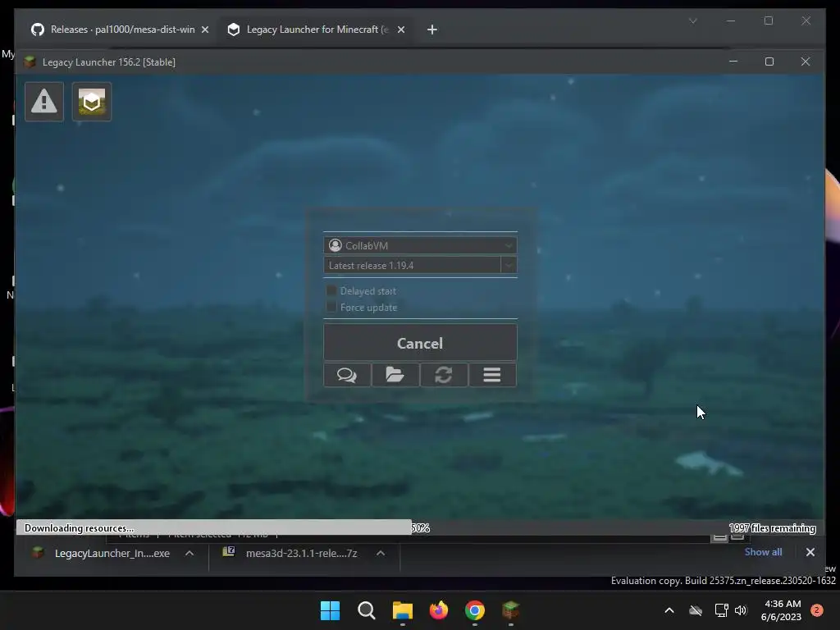Open Google Chrome from the taskbar
This screenshot has height=630, width=840.
tap(475, 610)
